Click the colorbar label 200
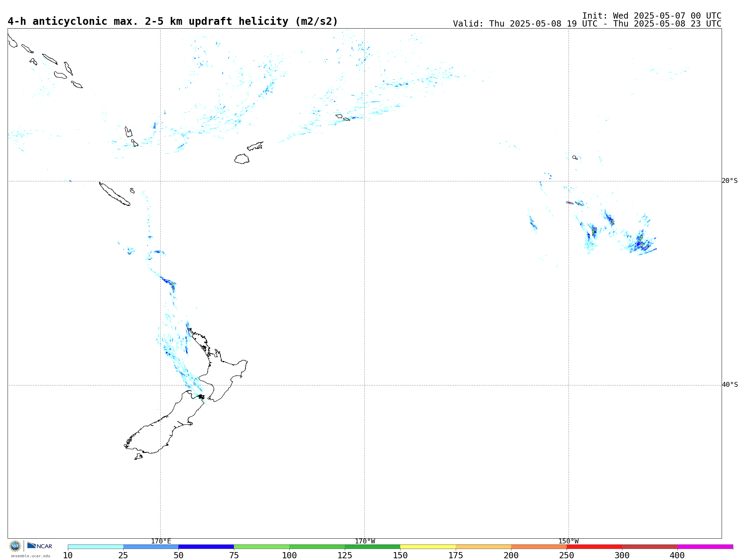Screen dimensions: 744x560 [x=511, y=556]
